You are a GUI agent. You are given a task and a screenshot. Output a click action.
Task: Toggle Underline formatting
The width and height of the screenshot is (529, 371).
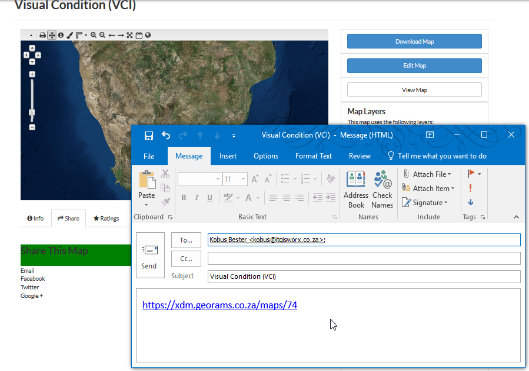coord(210,198)
